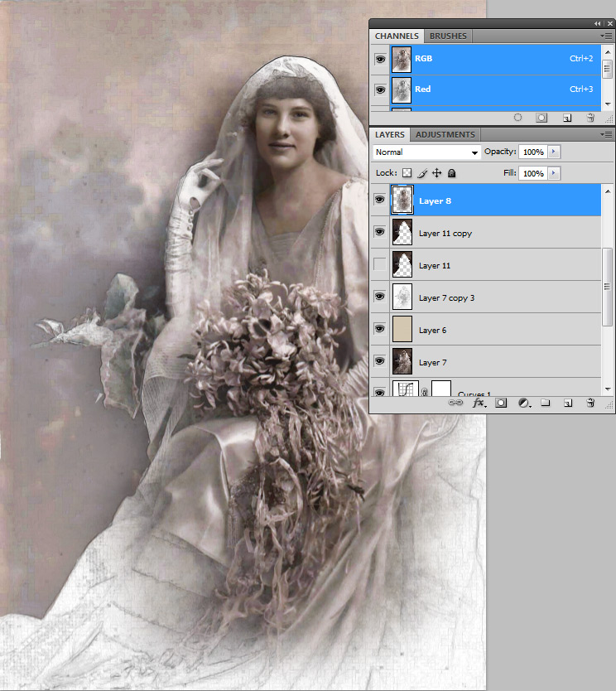The image size is (616, 691).
Task: Click Channels scrollbar up arrow
Action: coord(608,51)
